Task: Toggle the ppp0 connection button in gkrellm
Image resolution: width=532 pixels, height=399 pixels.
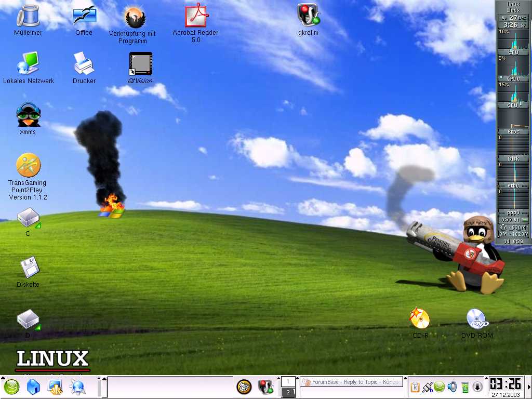Action: tap(525, 220)
